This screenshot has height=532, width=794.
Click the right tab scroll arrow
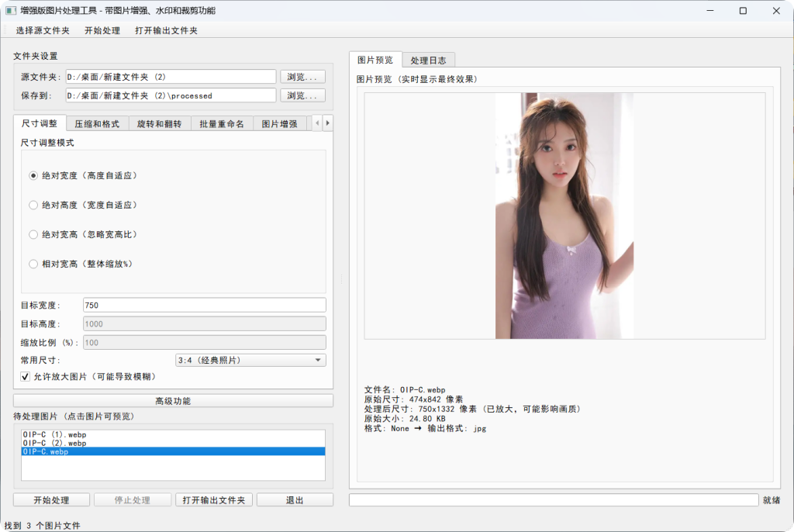pos(328,123)
